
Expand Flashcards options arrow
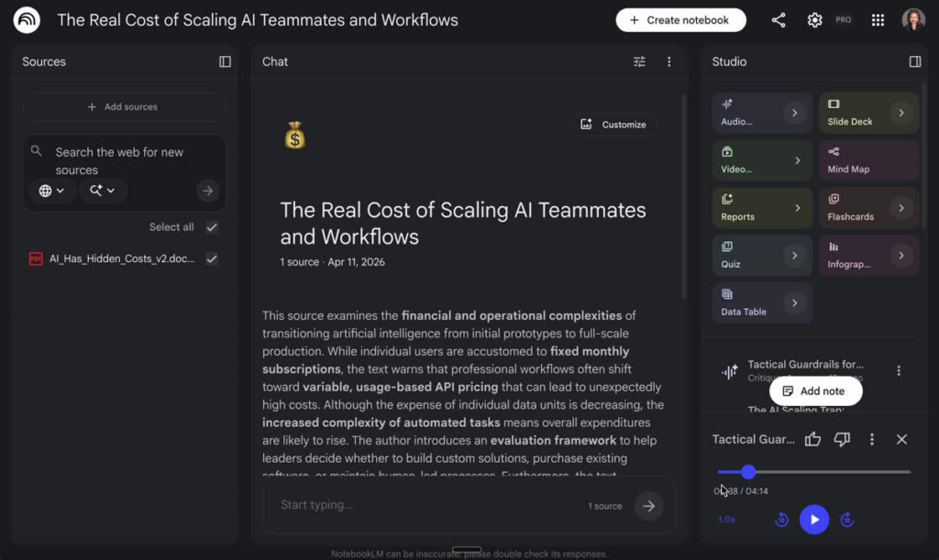(x=900, y=208)
